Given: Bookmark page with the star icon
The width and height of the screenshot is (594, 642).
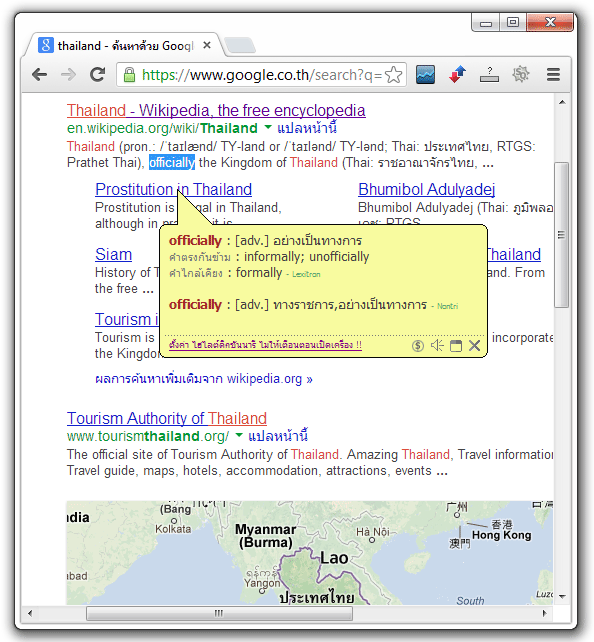Looking at the screenshot, I should [x=394, y=75].
